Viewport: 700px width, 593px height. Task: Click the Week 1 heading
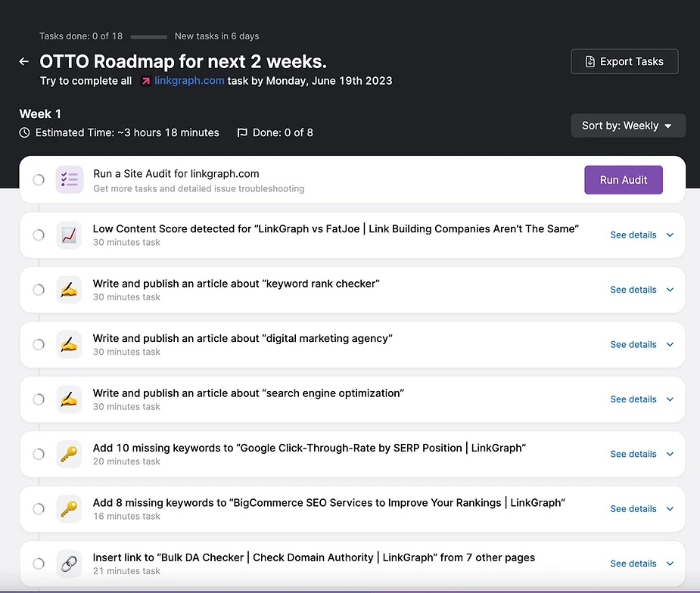coord(40,113)
